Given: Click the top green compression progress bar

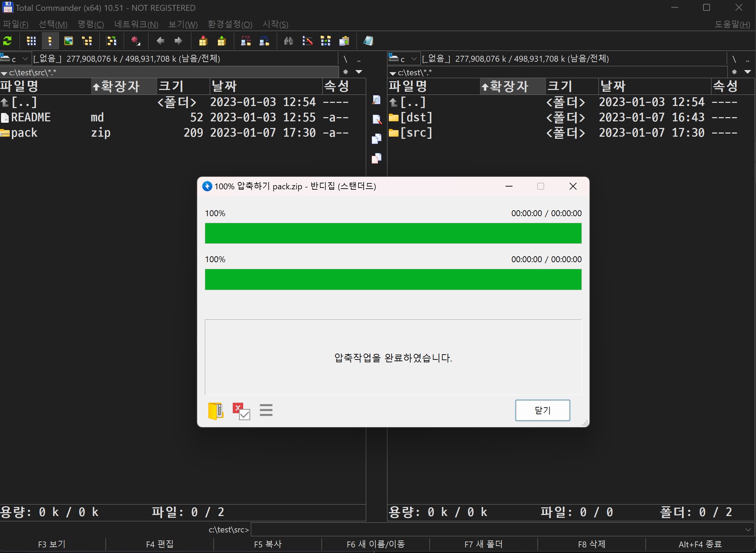Looking at the screenshot, I should click(x=393, y=233).
